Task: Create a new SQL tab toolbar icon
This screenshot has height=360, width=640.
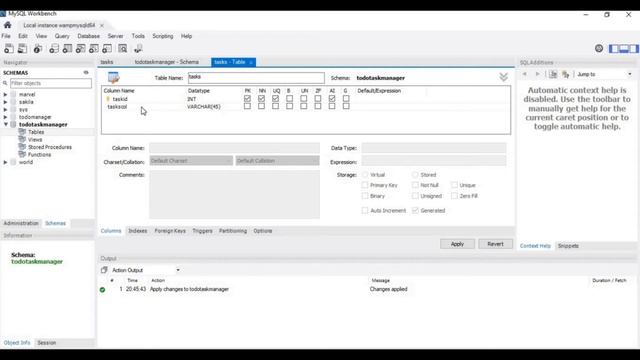Action: click(x=9, y=49)
